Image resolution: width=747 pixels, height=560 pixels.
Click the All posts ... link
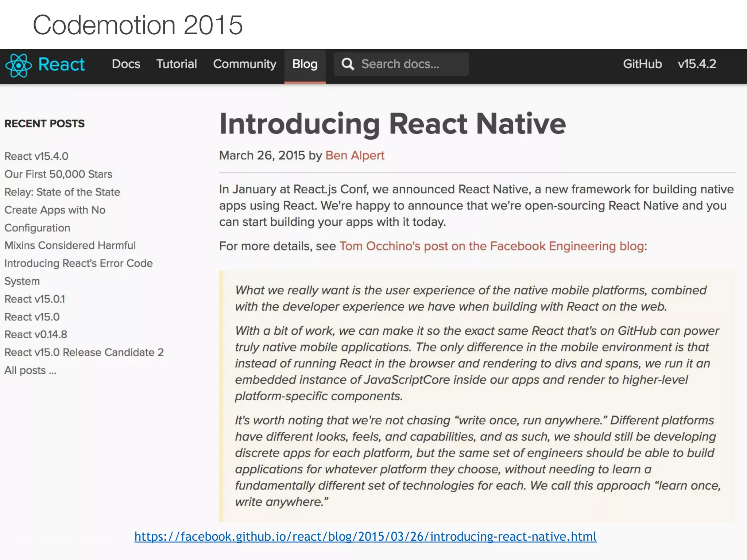[30, 370]
